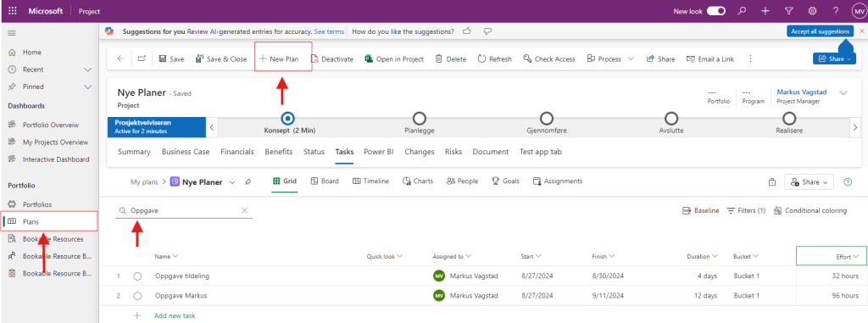Click the search magnifier in the header
Viewport: 868px width, 323px height.
(x=742, y=10)
